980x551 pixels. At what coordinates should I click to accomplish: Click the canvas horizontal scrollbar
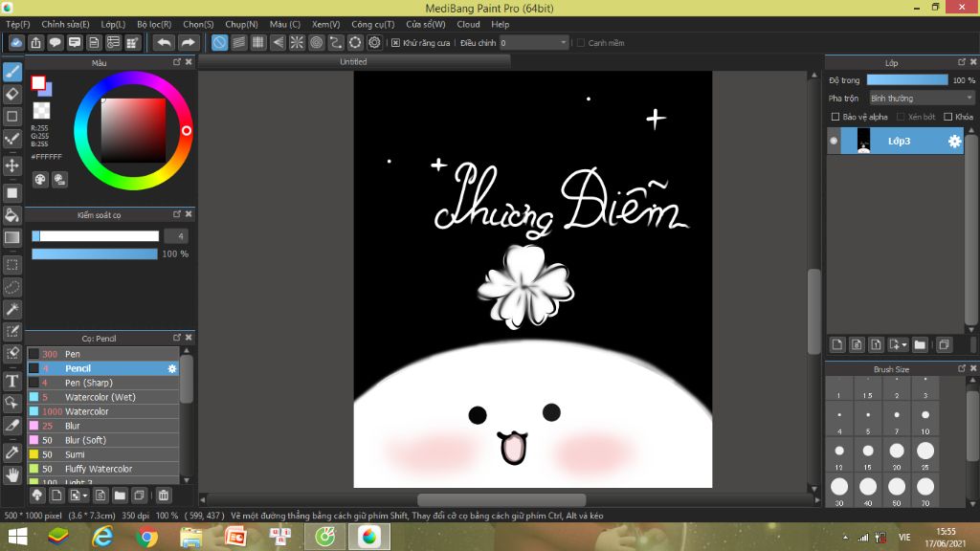point(501,499)
